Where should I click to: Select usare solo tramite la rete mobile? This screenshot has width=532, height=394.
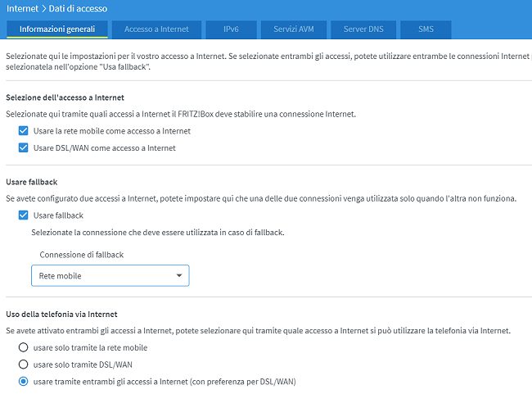(x=24, y=347)
